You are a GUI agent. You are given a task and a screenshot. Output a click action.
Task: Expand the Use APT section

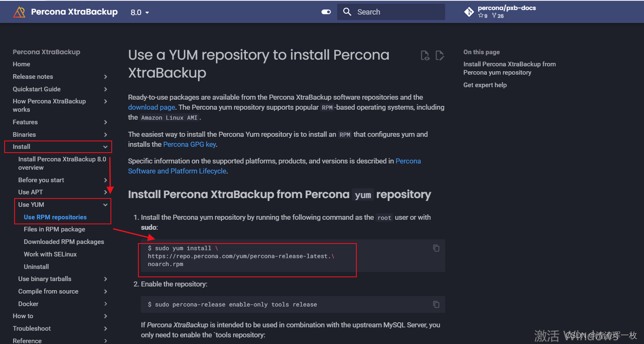[x=105, y=192]
